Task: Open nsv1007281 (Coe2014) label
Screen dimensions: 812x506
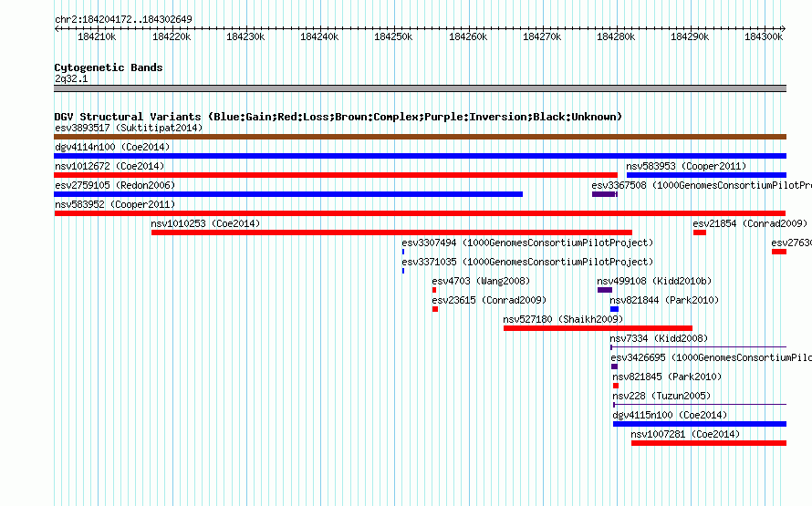Action: point(686,434)
